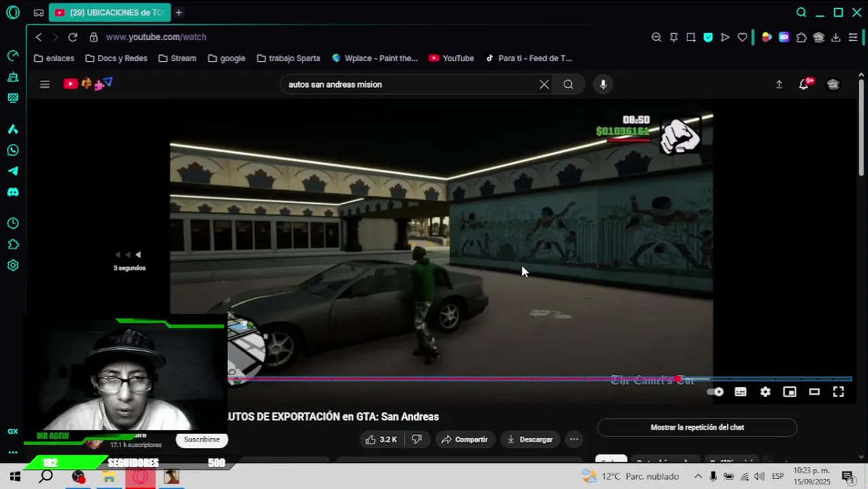Open the YouTube bookmark link

452,58
